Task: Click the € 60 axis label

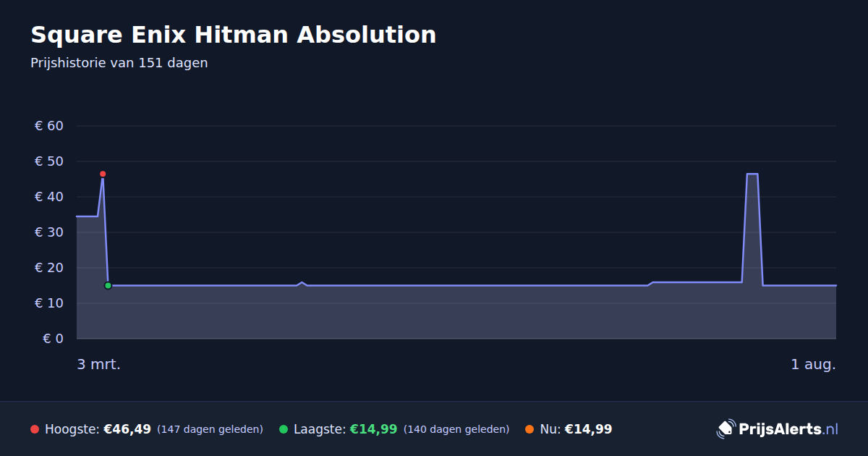Action: 49,126
